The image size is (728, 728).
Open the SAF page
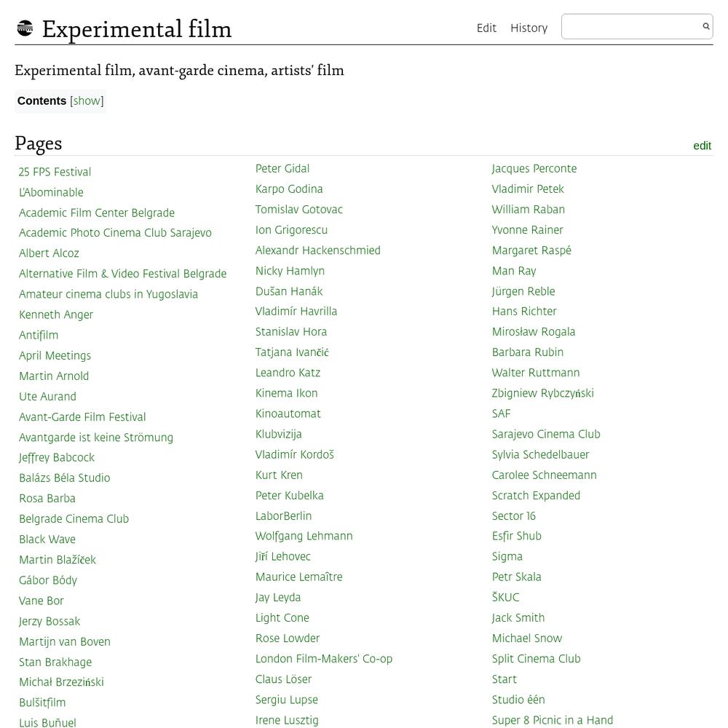pyautogui.click(x=502, y=414)
